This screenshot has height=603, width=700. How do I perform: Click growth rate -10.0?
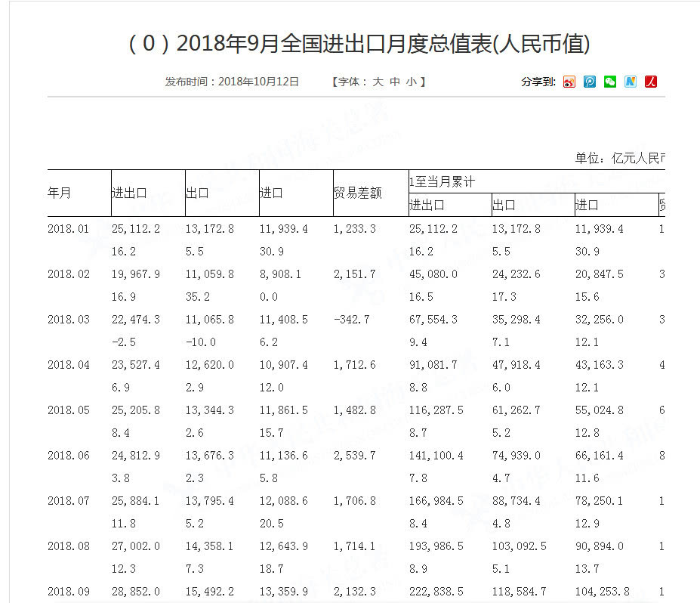pyautogui.click(x=201, y=342)
